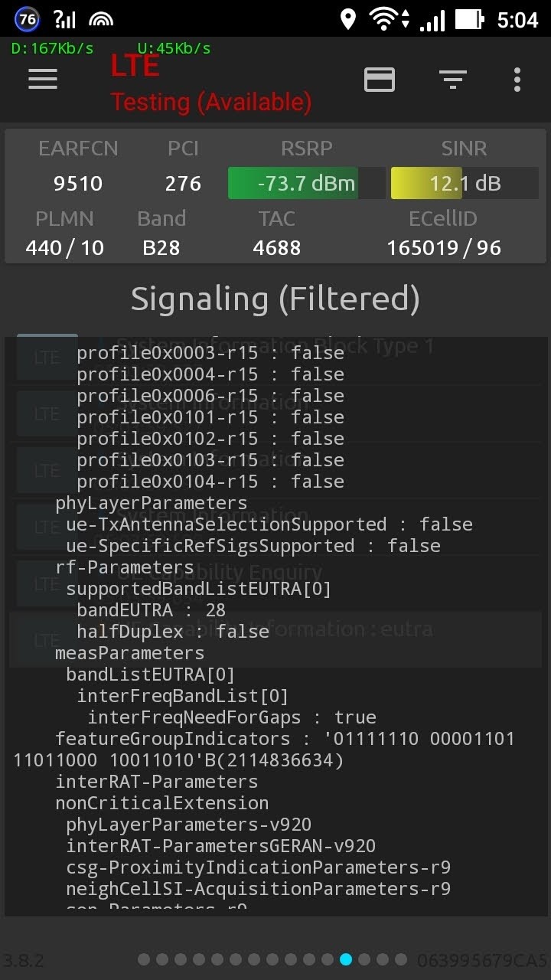Tap the ECellID value 165019 / 96

point(443,248)
